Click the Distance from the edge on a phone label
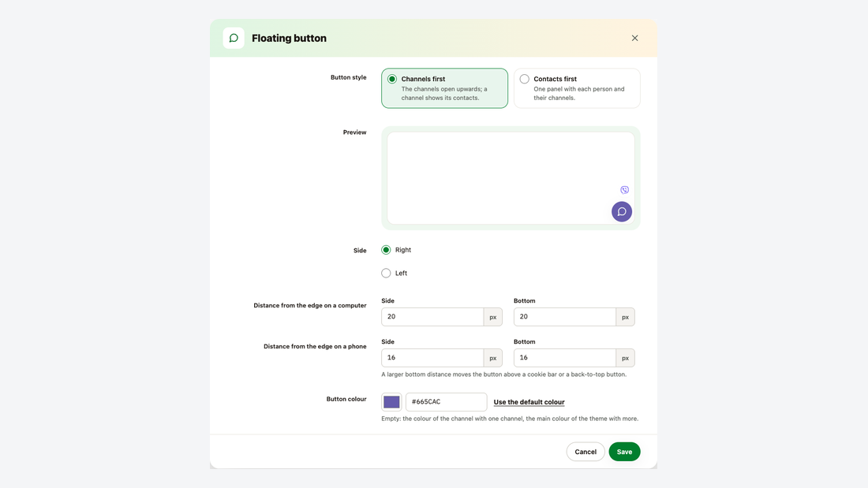The image size is (868, 488). coord(315,346)
